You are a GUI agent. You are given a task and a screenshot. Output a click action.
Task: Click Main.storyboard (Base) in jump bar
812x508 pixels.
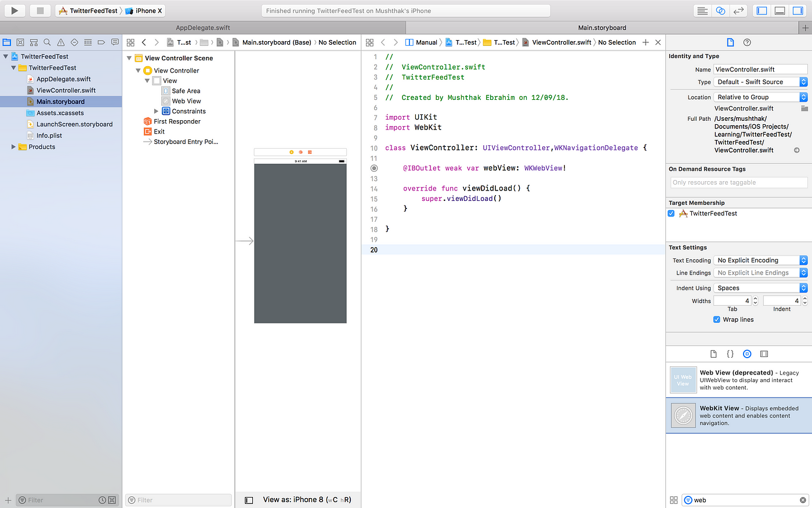pyautogui.click(x=272, y=42)
